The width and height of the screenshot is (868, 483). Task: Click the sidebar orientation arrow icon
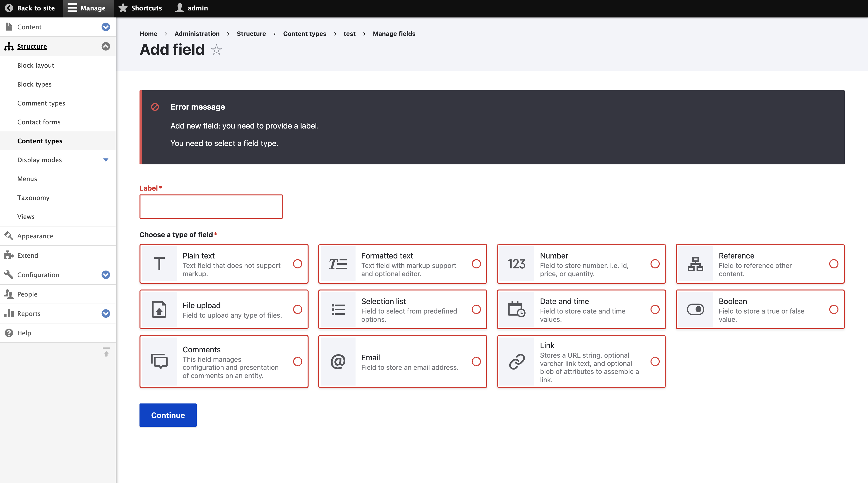click(106, 352)
